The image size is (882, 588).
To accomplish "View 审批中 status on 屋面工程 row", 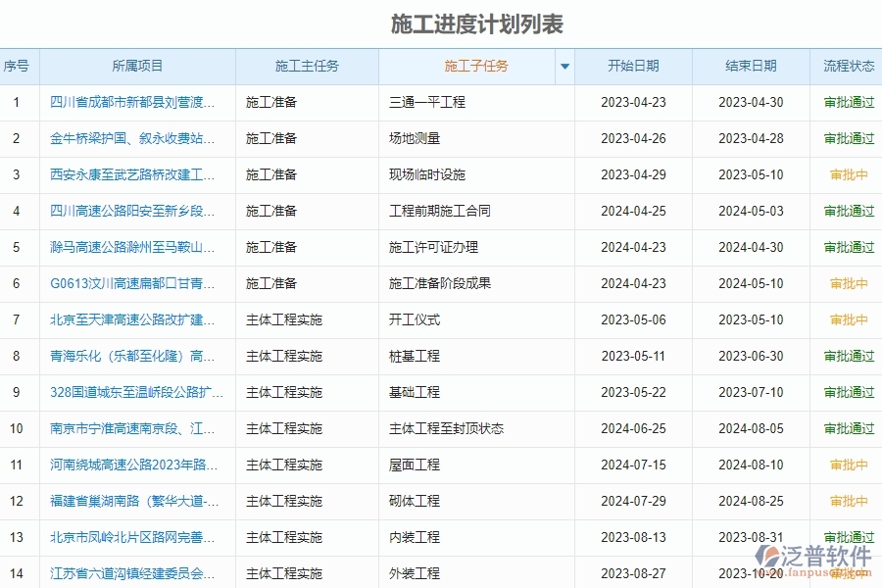I will pos(847,465).
